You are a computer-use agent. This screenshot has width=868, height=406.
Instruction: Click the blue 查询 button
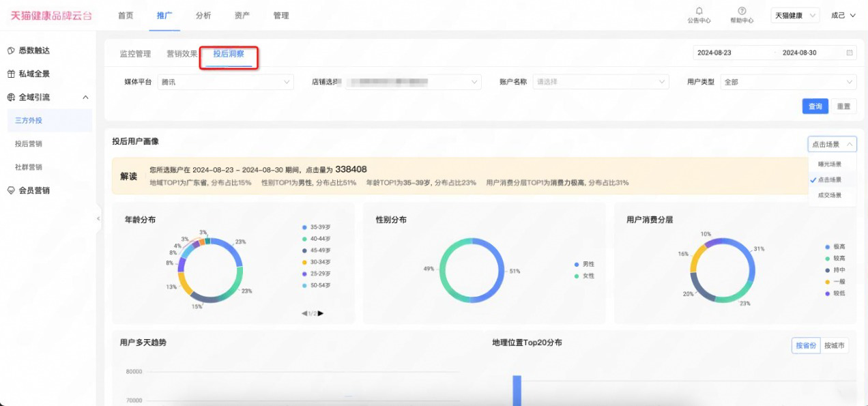815,106
